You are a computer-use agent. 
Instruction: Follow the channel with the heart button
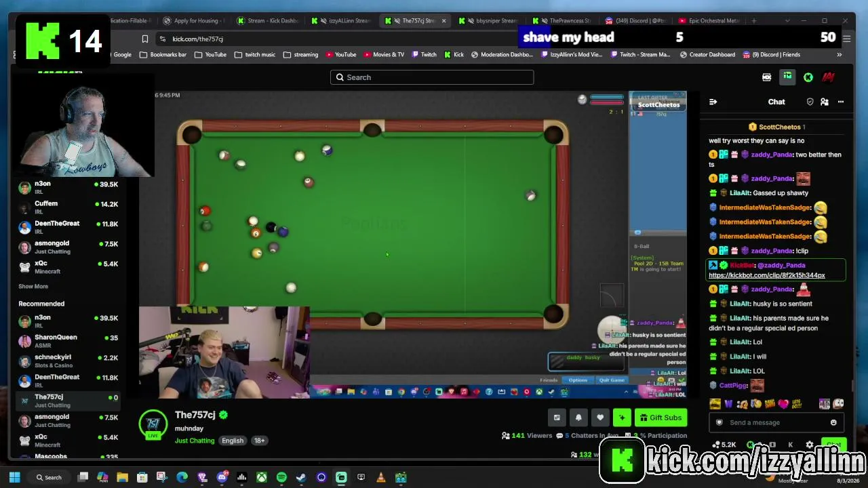click(600, 418)
